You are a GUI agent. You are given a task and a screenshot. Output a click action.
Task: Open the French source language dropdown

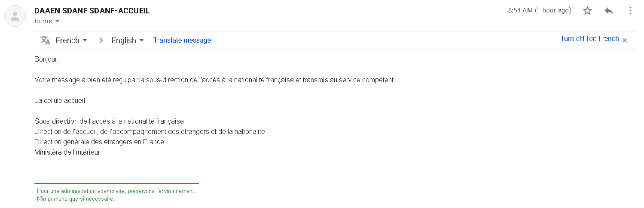pyautogui.click(x=71, y=40)
